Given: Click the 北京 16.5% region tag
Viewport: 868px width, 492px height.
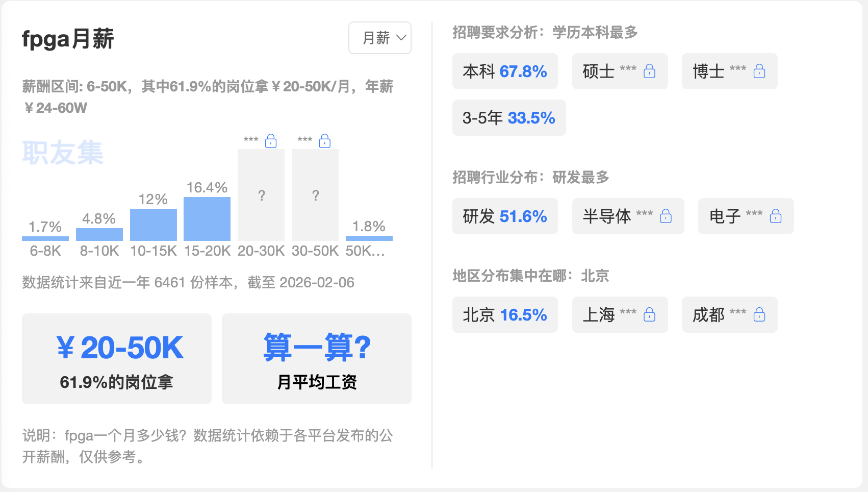Looking at the screenshot, I should click(505, 315).
